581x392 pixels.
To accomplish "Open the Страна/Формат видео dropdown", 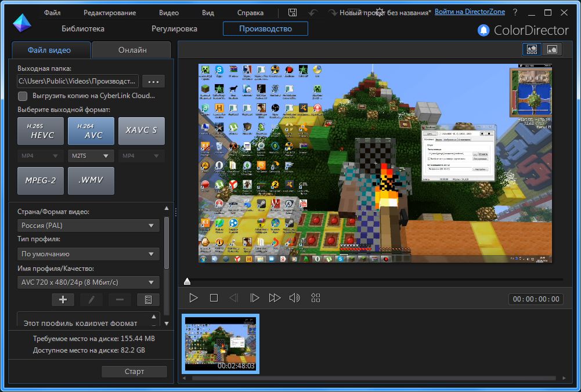I will click(x=88, y=225).
